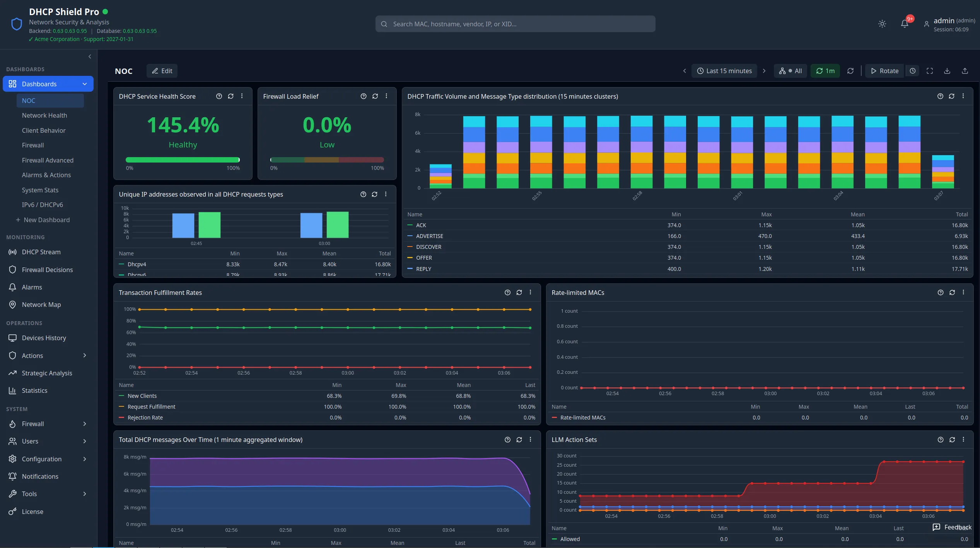Open Firewall Advanced dashboard
This screenshot has width=980, height=548.
48,160
